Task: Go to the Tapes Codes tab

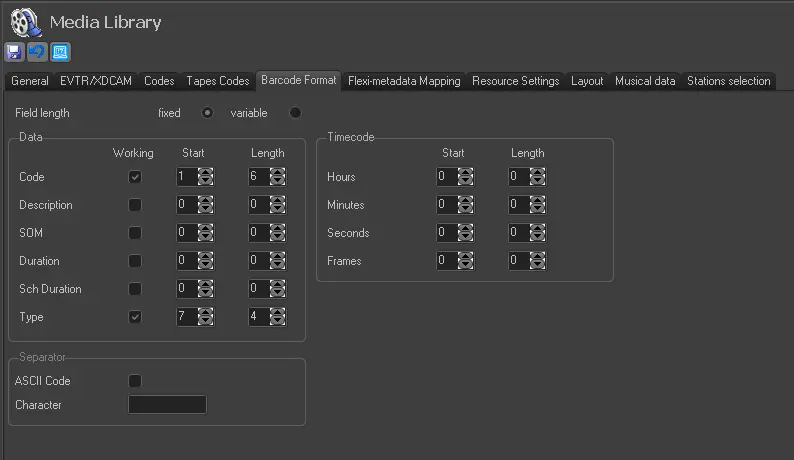Action: coord(217,81)
